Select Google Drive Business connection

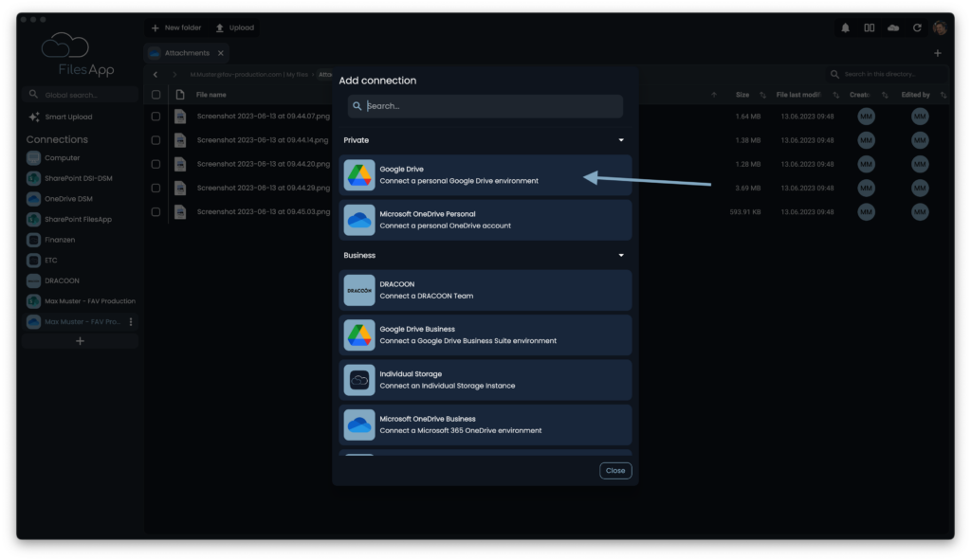pyautogui.click(x=485, y=334)
